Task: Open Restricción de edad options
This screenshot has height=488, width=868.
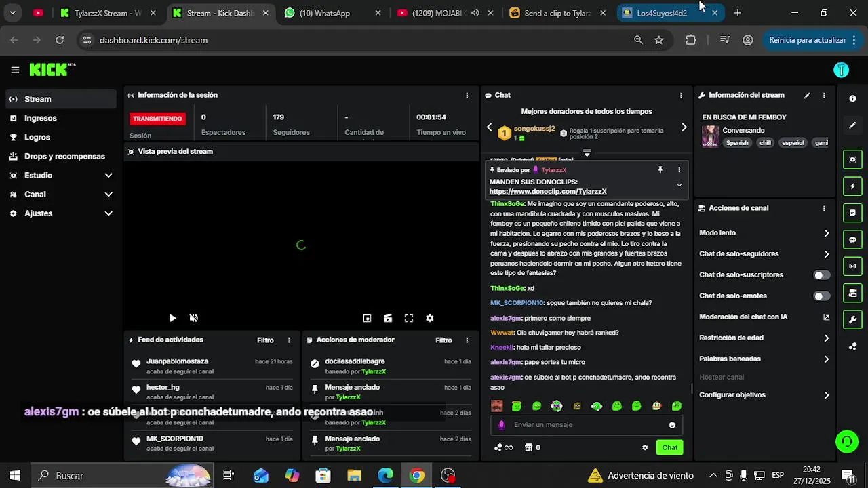Action: click(764, 338)
